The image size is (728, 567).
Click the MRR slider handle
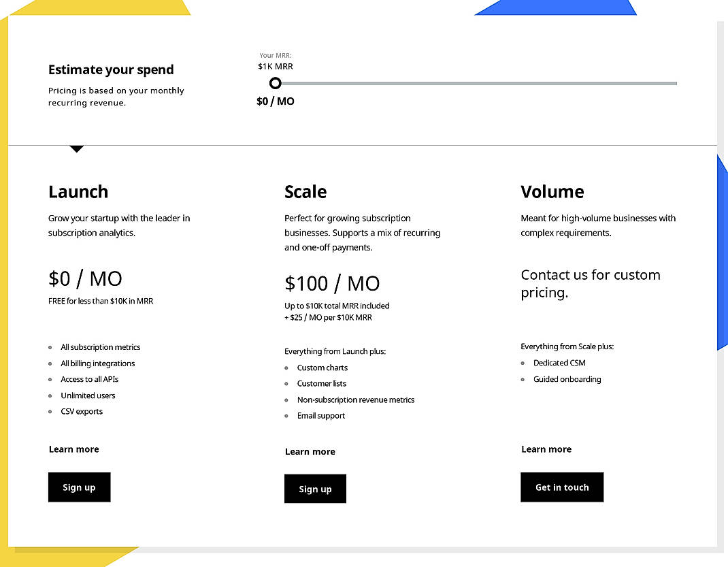coord(275,83)
